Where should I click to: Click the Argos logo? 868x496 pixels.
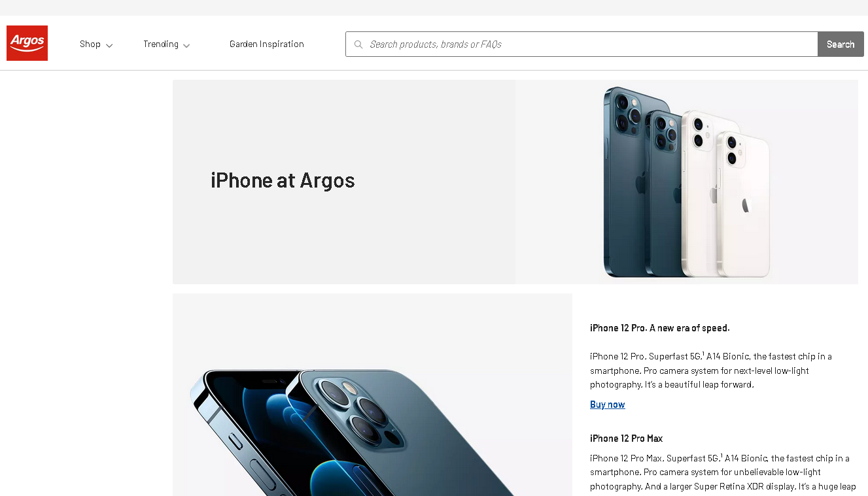click(27, 43)
